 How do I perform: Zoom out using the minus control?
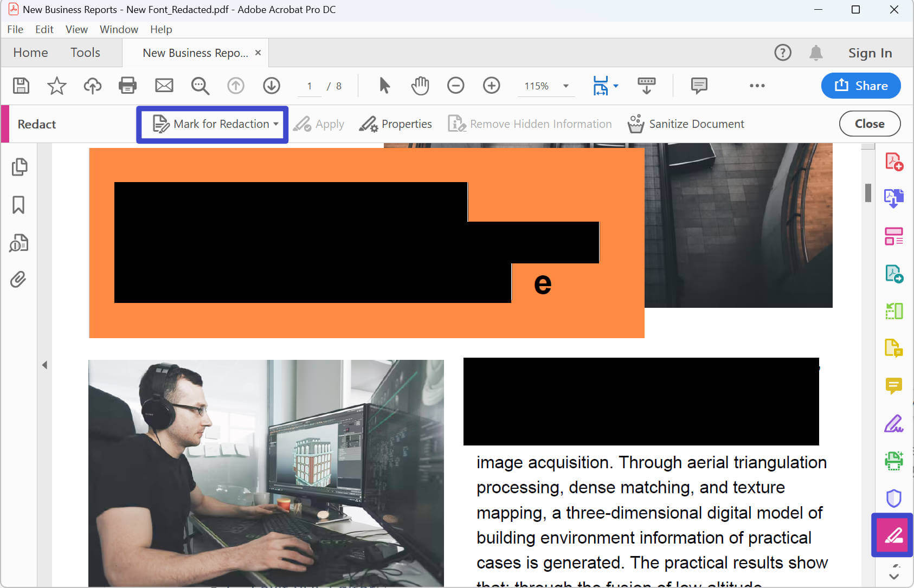456,86
